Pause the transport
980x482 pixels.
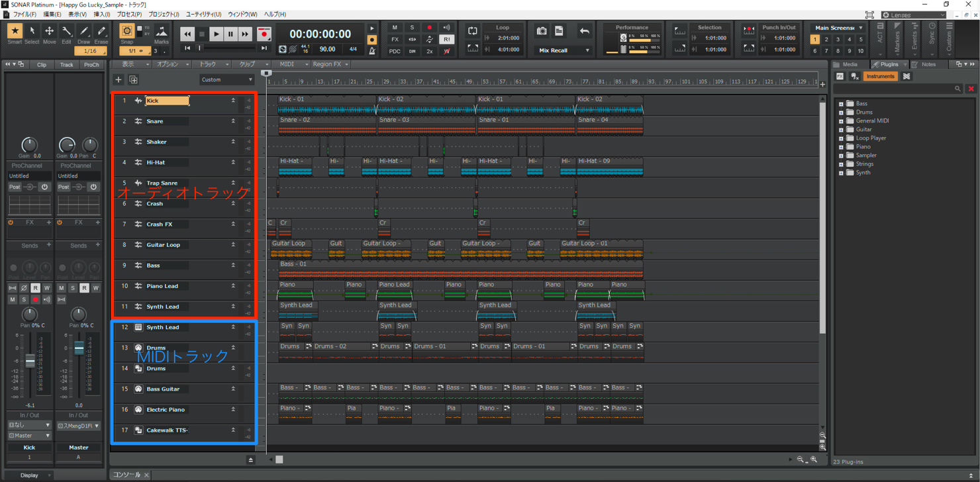pos(230,34)
